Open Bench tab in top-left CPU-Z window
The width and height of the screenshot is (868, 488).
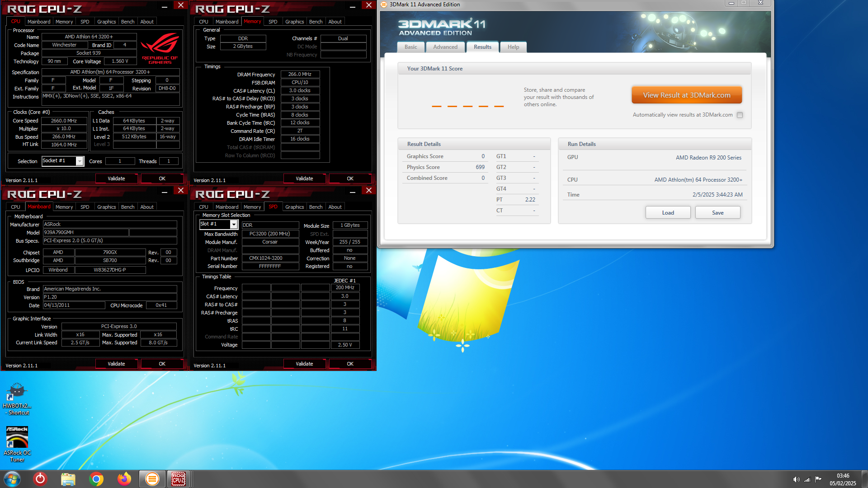coord(127,22)
